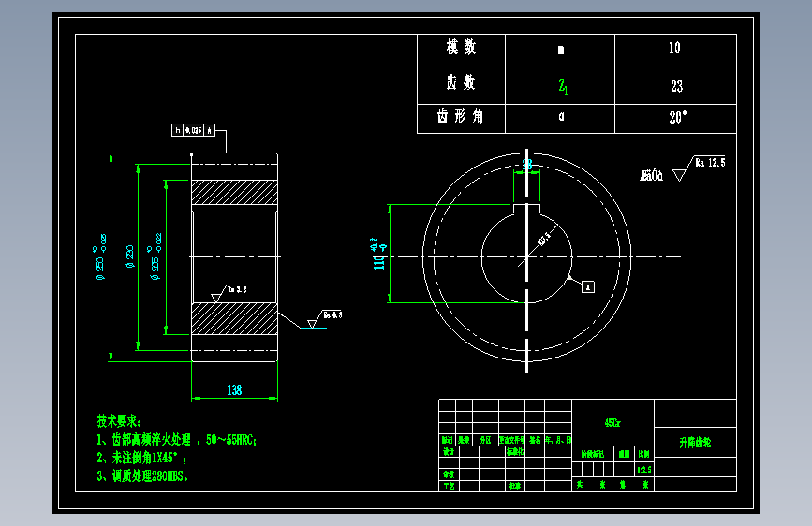Screen dimensions: 812x526
Task: Select the φ205 diameter dimension
Action: (x=155, y=256)
